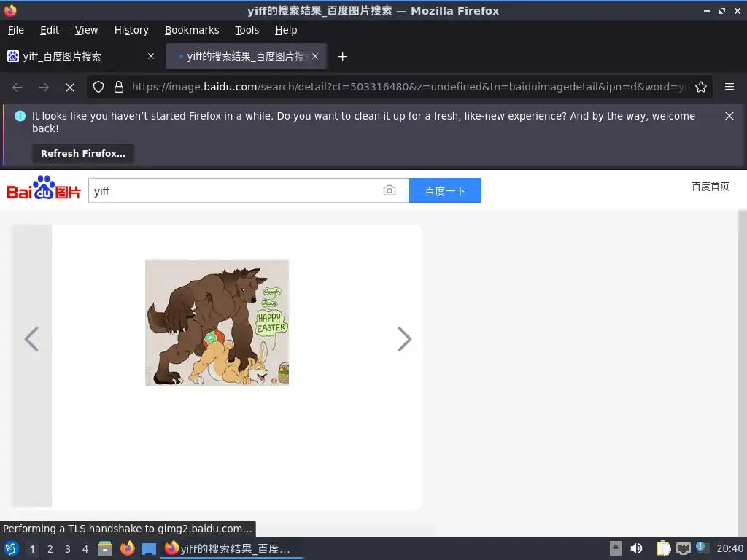
Task: Open camera image-search in the search box
Action: [390, 190]
